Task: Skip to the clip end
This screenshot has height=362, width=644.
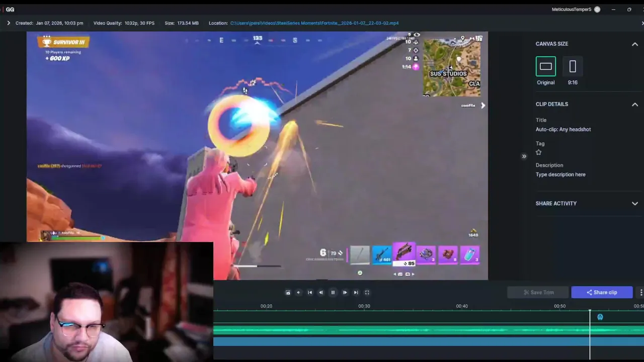Action: 356,292
